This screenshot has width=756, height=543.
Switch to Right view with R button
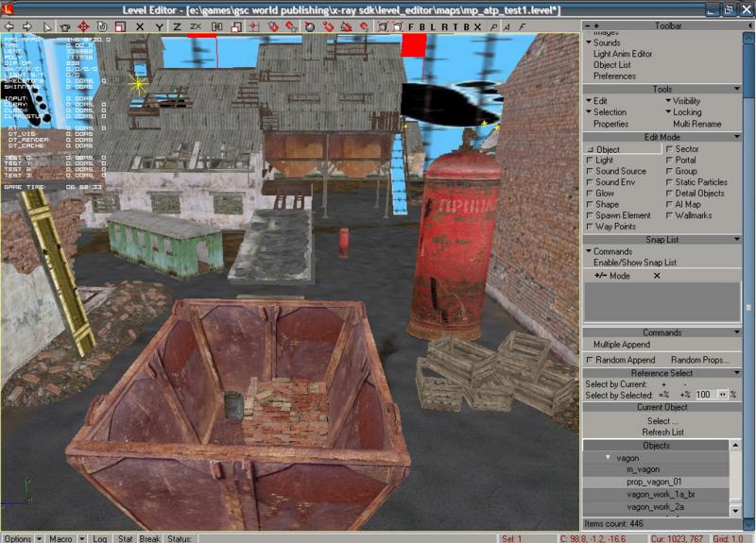(x=444, y=27)
